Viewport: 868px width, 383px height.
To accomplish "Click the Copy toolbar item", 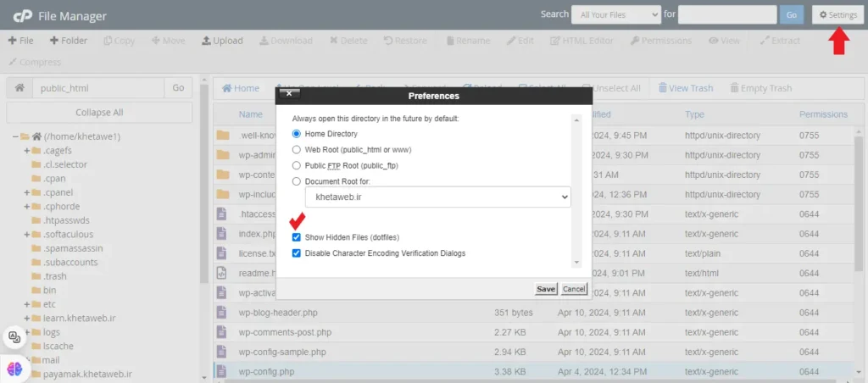I will coord(119,41).
